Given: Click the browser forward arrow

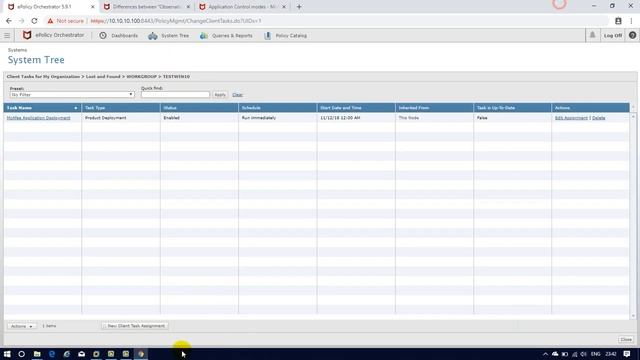Looking at the screenshot, I should pyautogui.click(x=22, y=21).
